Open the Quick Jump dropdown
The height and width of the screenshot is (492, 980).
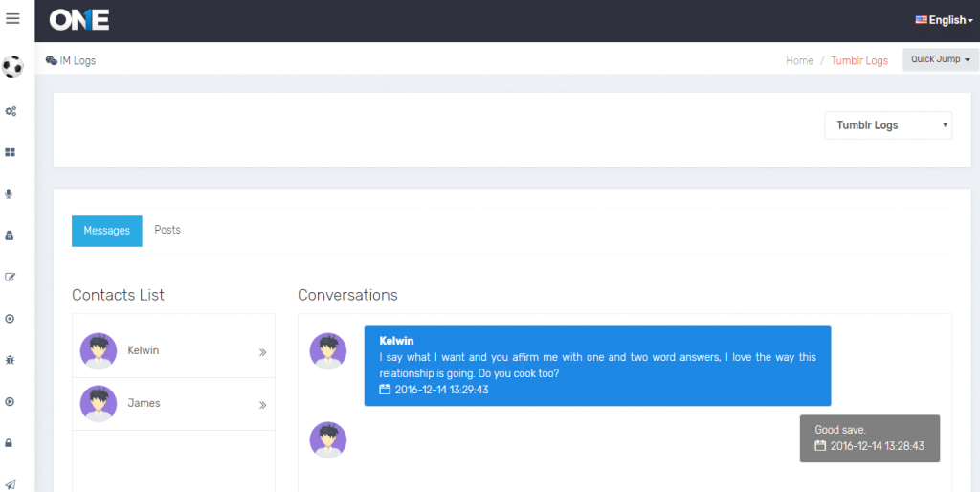tap(940, 59)
